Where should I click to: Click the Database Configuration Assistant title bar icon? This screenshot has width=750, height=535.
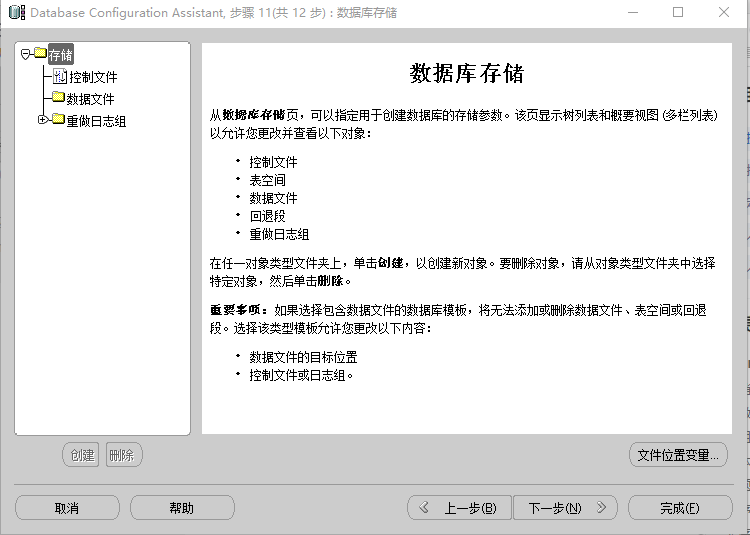pos(17,12)
